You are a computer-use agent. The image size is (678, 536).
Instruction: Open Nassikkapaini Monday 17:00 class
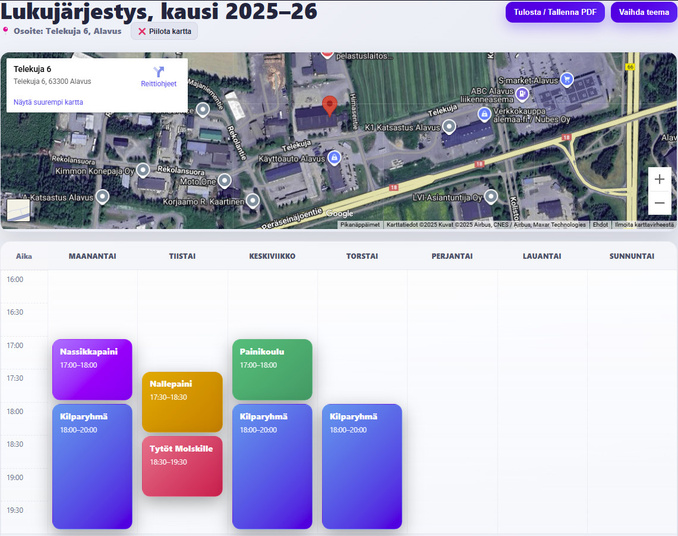[92, 369]
